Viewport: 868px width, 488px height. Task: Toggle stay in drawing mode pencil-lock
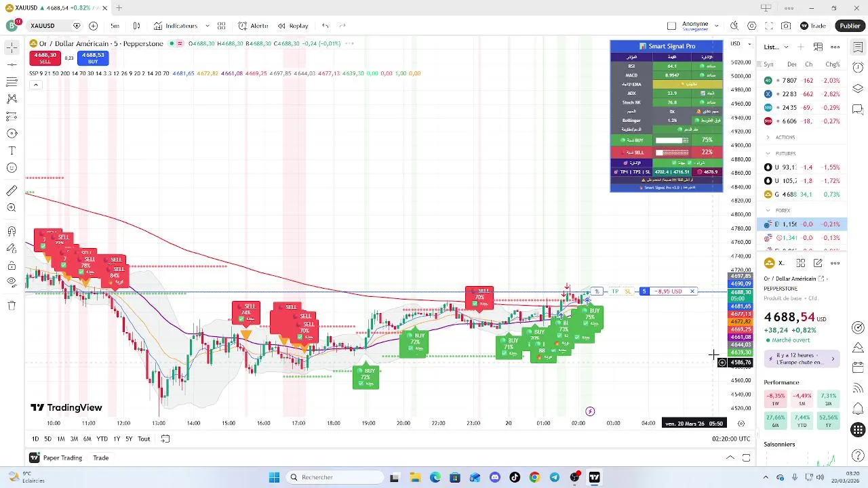pyautogui.click(x=12, y=249)
